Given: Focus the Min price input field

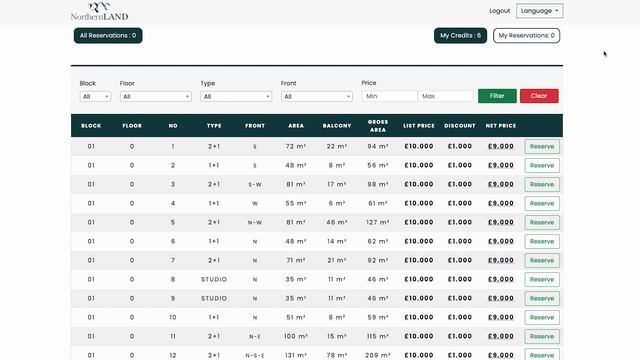Looking at the screenshot, I should pos(389,96).
